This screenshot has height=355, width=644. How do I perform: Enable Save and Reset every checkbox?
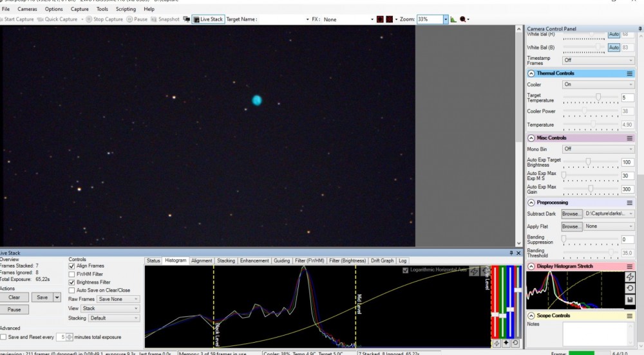[x=4, y=337]
